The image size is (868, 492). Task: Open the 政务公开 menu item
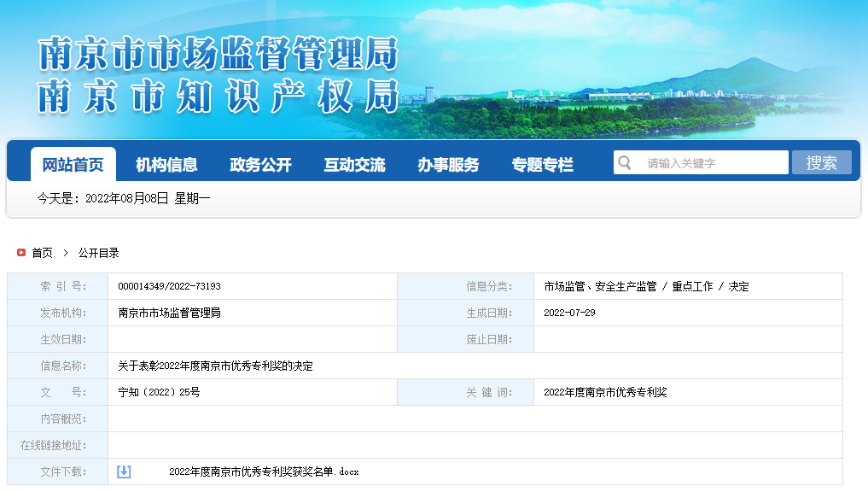(x=260, y=165)
